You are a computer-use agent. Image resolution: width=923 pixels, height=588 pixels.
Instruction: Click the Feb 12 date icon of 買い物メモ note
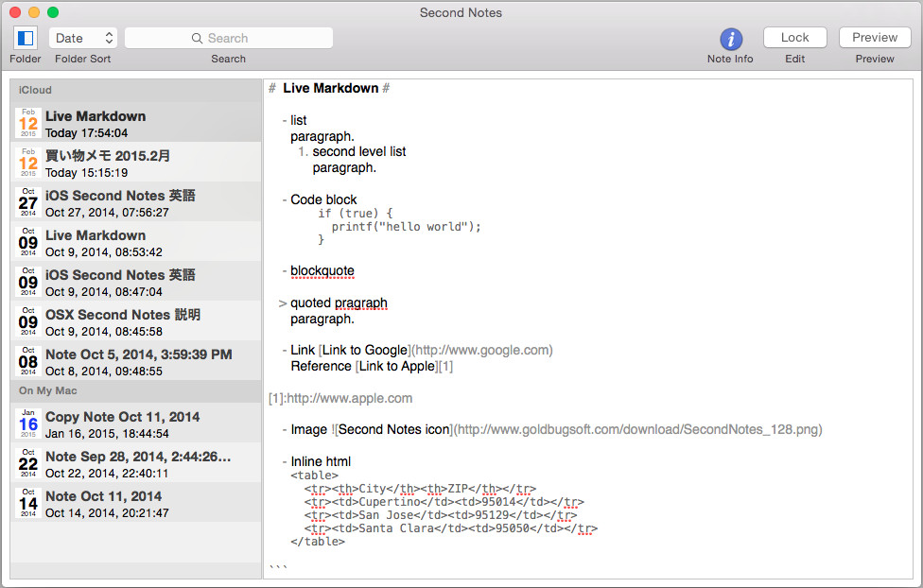[x=28, y=163]
